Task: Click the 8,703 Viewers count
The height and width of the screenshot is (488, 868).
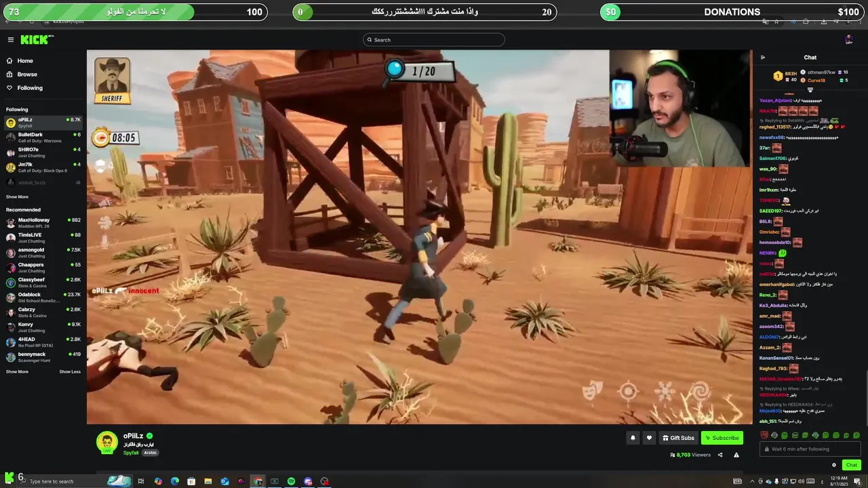Action: (x=690, y=455)
